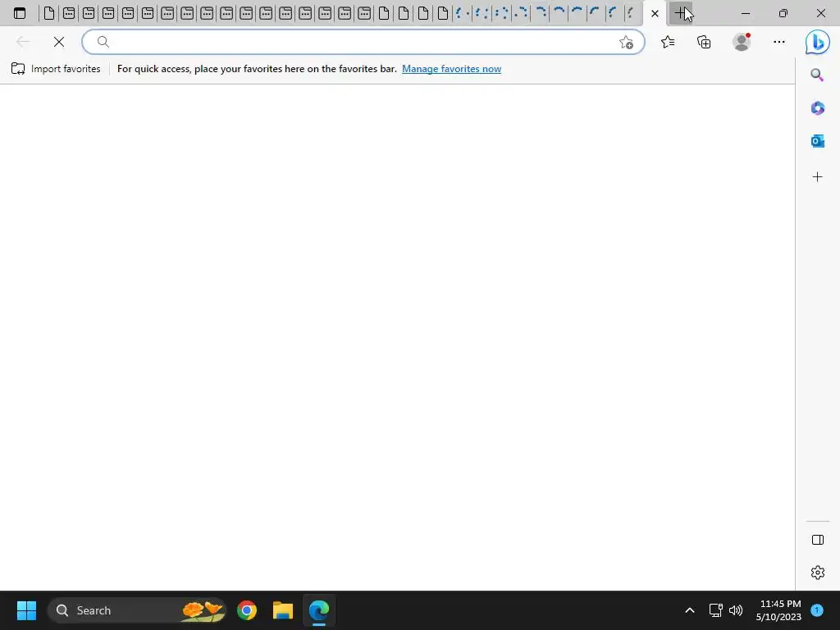This screenshot has height=630, width=840.
Task: Click the taskbar Search box
Action: [137, 610]
